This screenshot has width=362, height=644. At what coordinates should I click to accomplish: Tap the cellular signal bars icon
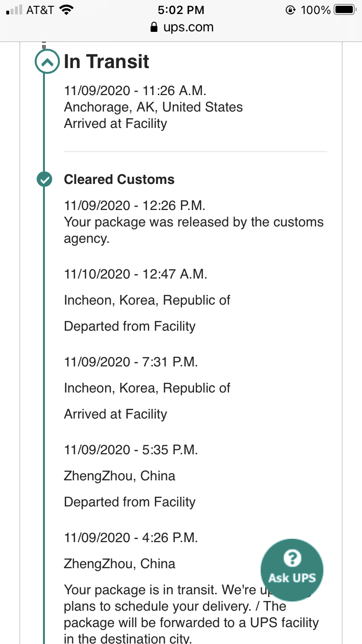[14, 10]
